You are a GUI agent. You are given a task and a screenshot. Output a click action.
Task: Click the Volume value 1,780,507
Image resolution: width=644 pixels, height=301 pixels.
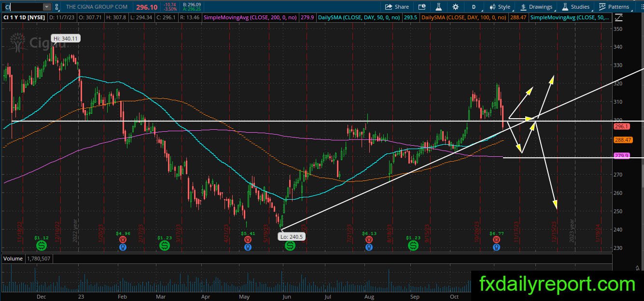tap(38, 259)
